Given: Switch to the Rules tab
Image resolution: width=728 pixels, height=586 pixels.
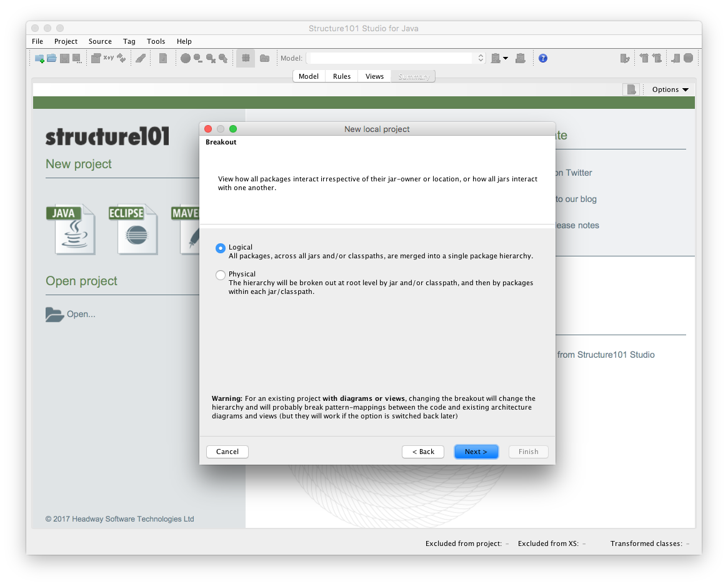Looking at the screenshot, I should [x=342, y=76].
